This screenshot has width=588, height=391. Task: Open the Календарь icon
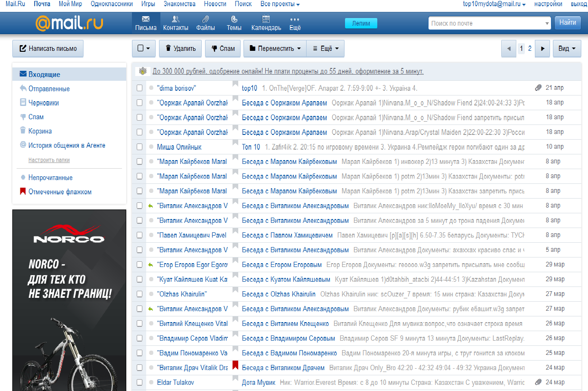pos(266,19)
